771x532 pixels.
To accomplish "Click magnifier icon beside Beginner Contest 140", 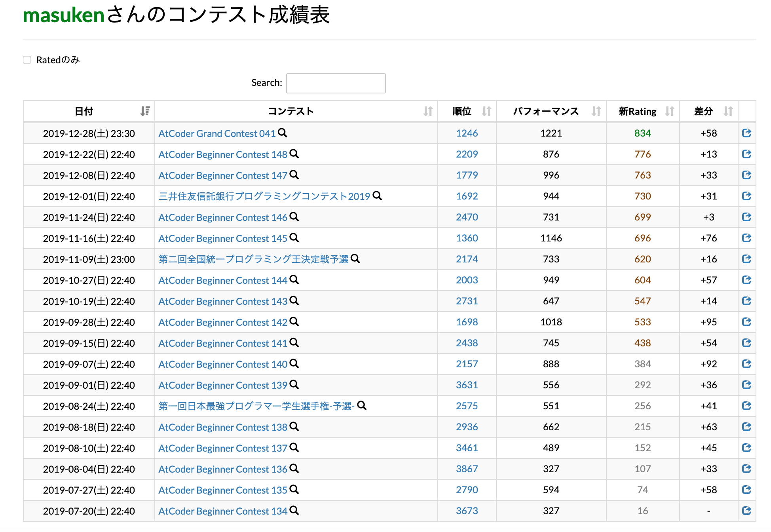I will coord(294,363).
